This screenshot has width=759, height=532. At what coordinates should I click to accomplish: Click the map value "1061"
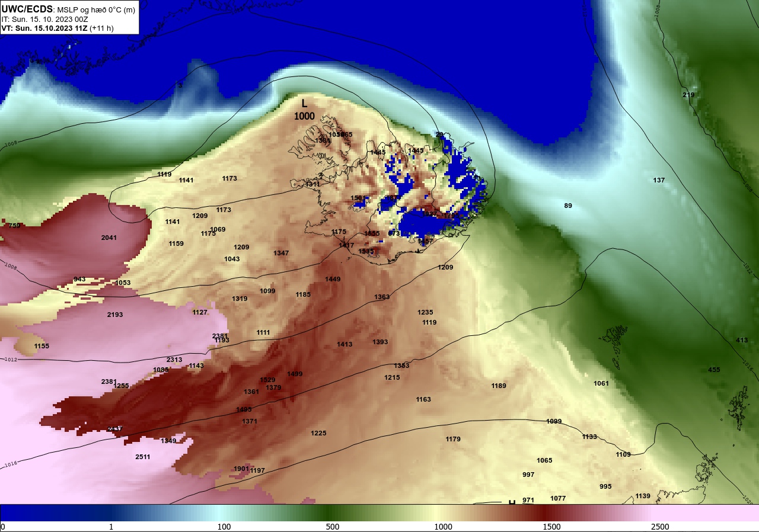pyautogui.click(x=601, y=383)
